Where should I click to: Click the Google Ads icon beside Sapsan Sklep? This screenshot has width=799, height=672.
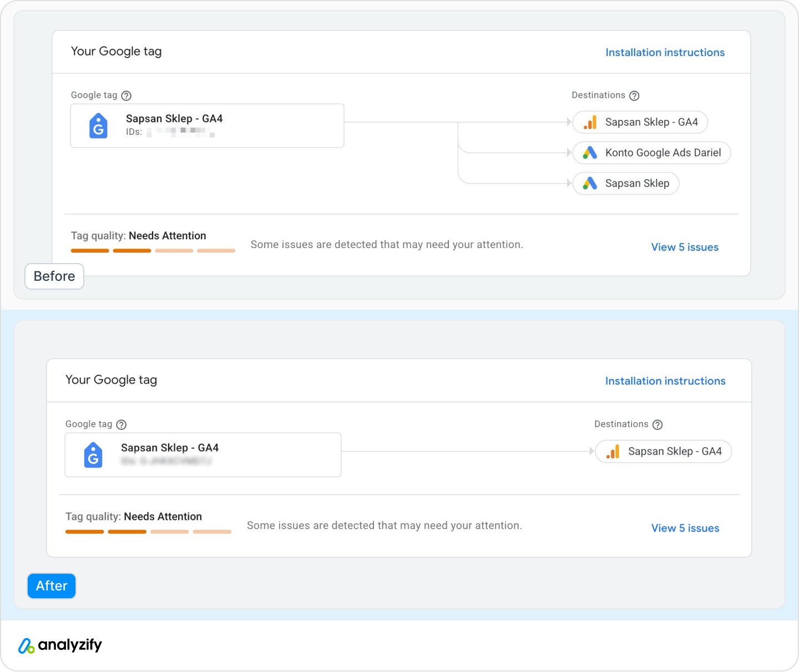point(590,183)
